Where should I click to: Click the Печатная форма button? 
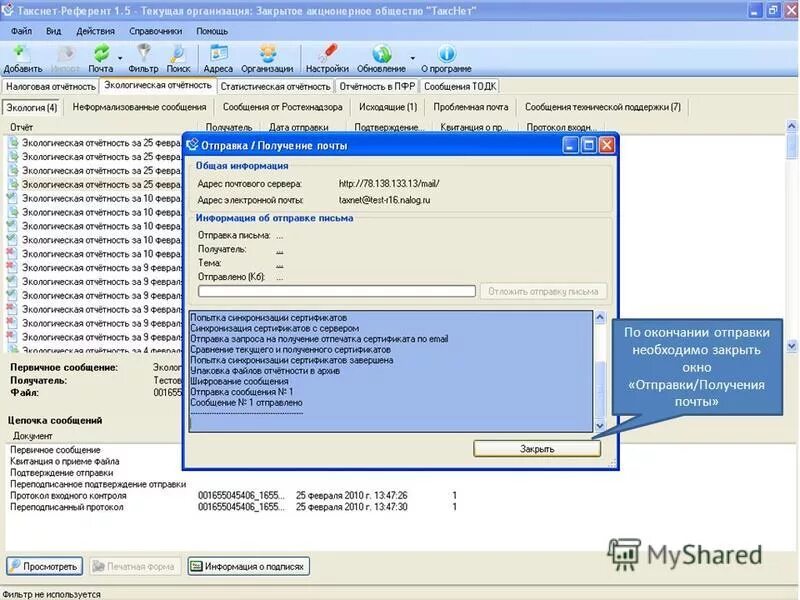tap(135, 566)
